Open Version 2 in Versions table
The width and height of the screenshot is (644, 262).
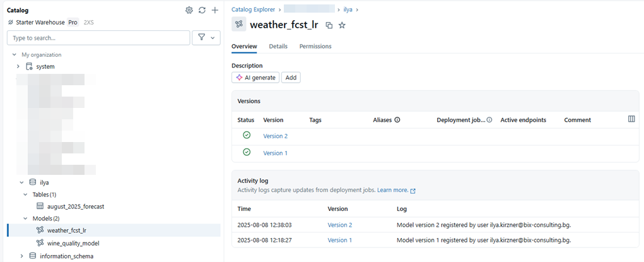[x=275, y=136]
